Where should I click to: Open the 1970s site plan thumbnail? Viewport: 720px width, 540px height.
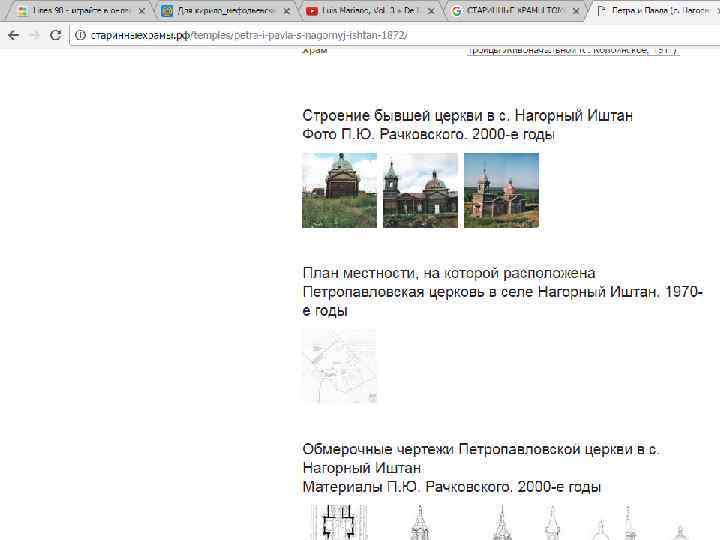pyautogui.click(x=339, y=366)
